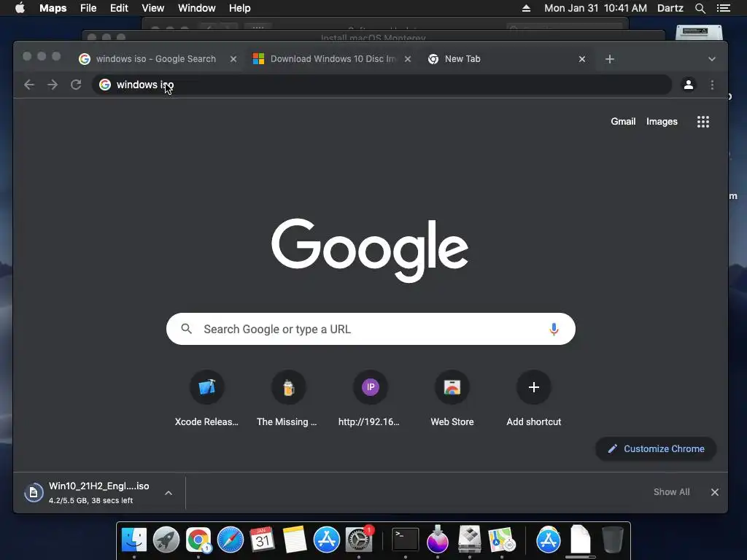Open Maps from the Dock
The image size is (747, 560).
tap(502, 540)
